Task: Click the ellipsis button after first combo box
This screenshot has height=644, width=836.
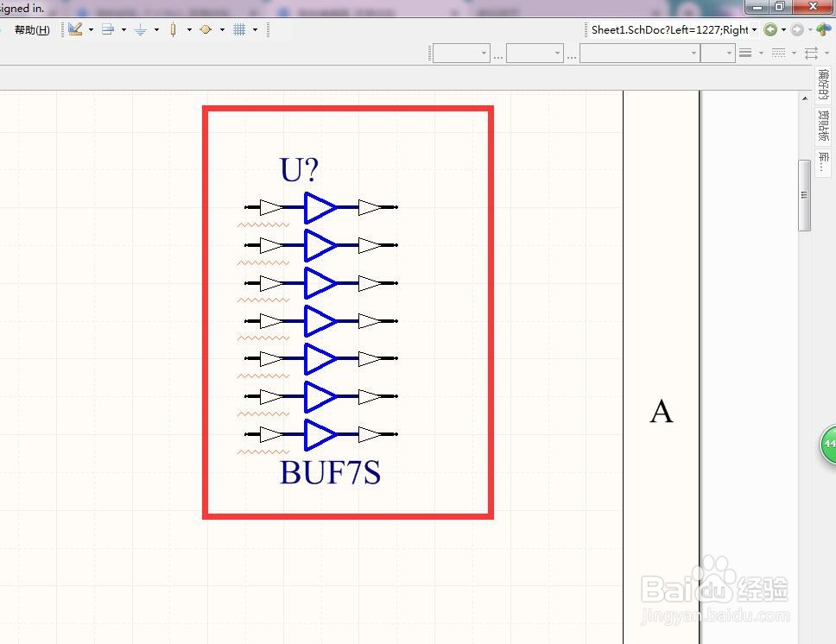Action: 498,55
